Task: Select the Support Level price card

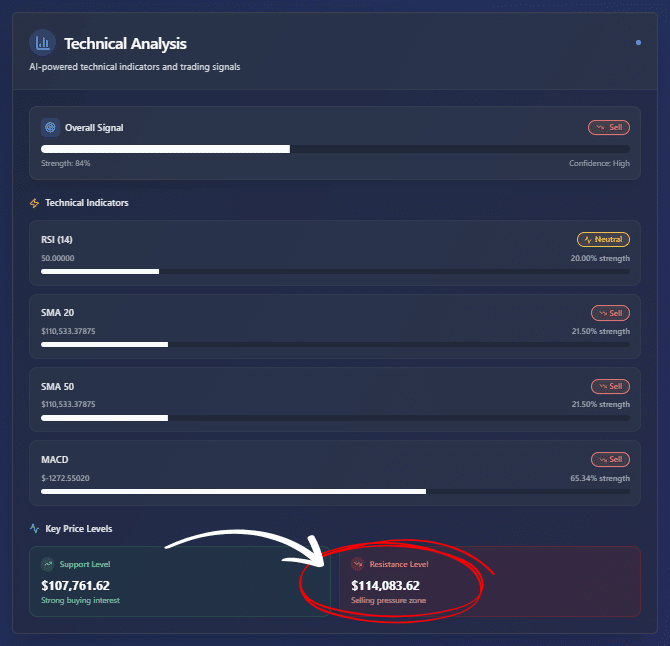Action: pyautogui.click(x=179, y=581)
